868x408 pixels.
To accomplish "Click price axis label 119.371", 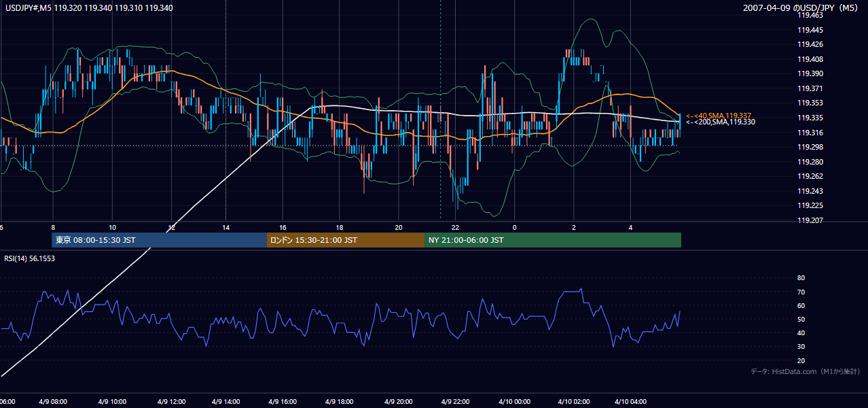I will point(811,88).
